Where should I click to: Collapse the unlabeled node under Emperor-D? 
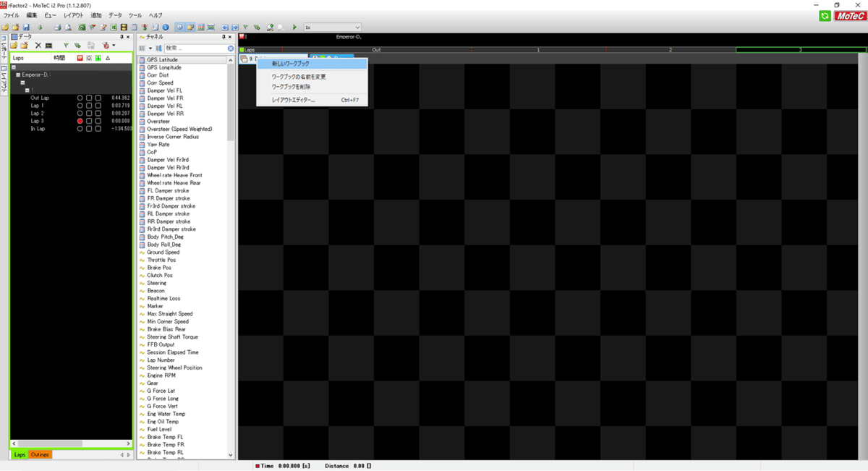point(22,82)
